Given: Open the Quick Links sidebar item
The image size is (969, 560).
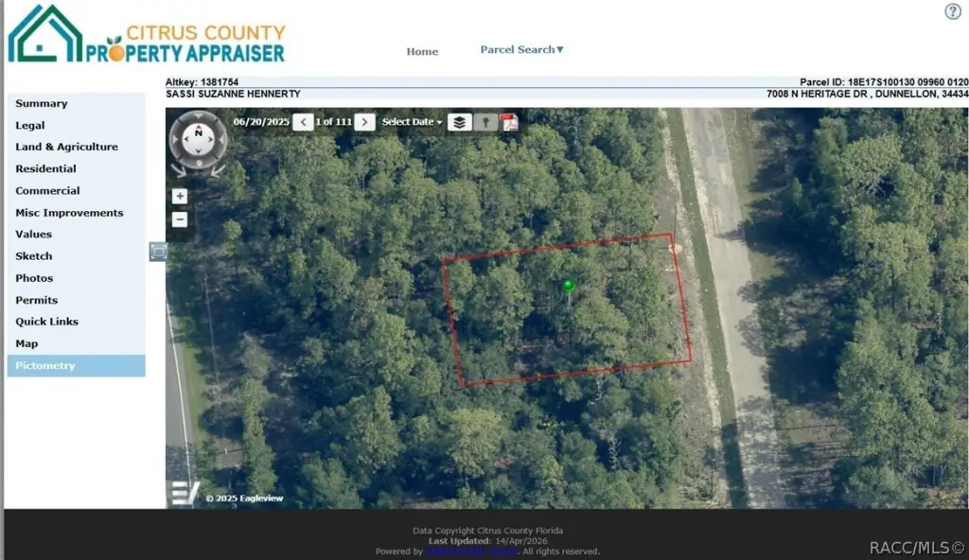Looking at the screenshot, I should 46,322.
